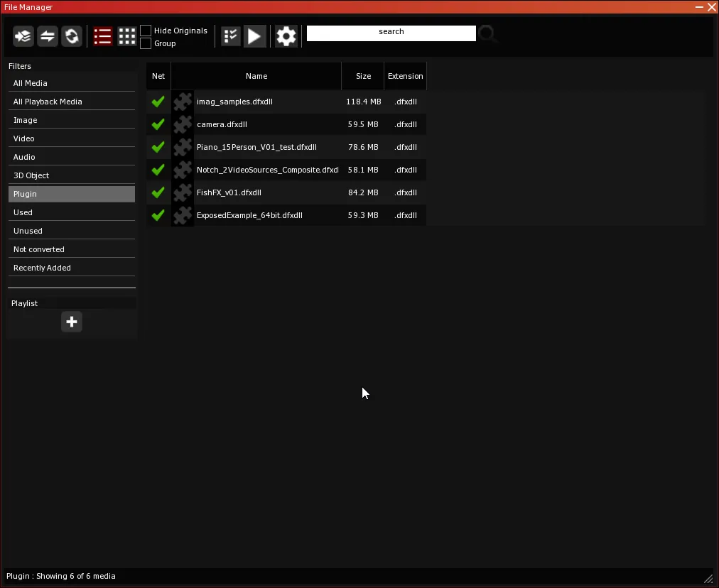Click the green checkmark of Piano_15Person_V01_test.dfxdll
Image resolution: width=719 pixels, height=588 pixels.
click(158, 147)
